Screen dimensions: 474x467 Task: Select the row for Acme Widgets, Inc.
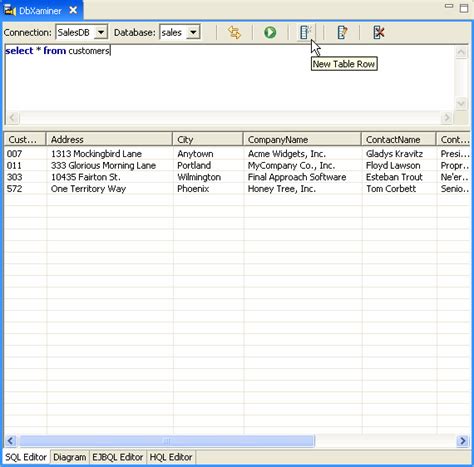[x=237, y=154]
